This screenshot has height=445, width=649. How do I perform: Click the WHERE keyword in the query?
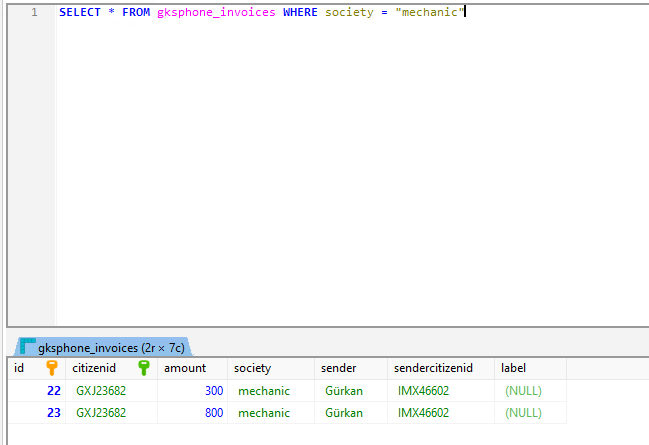(x=300, y=12)
